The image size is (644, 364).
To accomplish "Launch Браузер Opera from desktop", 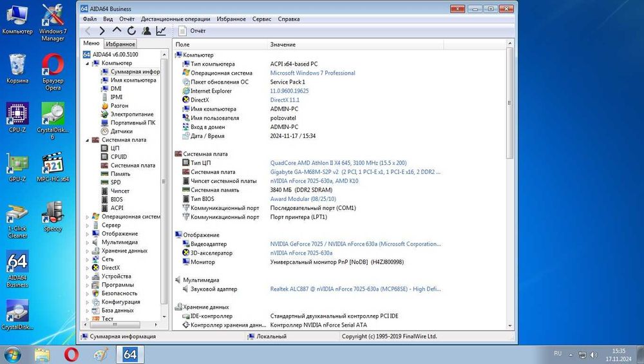I will pyautogui.click(x=53, y=72).
